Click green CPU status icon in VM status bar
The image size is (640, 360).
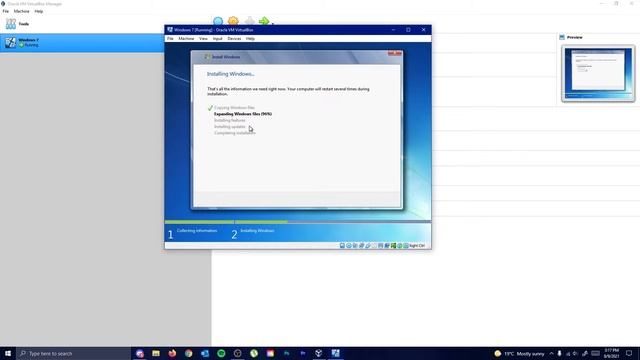(393, 246)
